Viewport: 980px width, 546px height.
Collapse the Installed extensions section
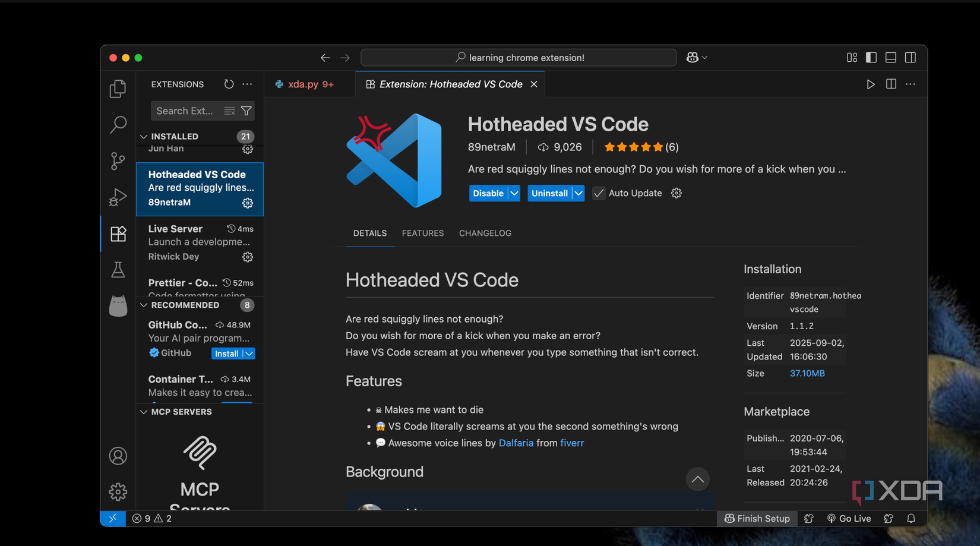[x=144, y=137]
